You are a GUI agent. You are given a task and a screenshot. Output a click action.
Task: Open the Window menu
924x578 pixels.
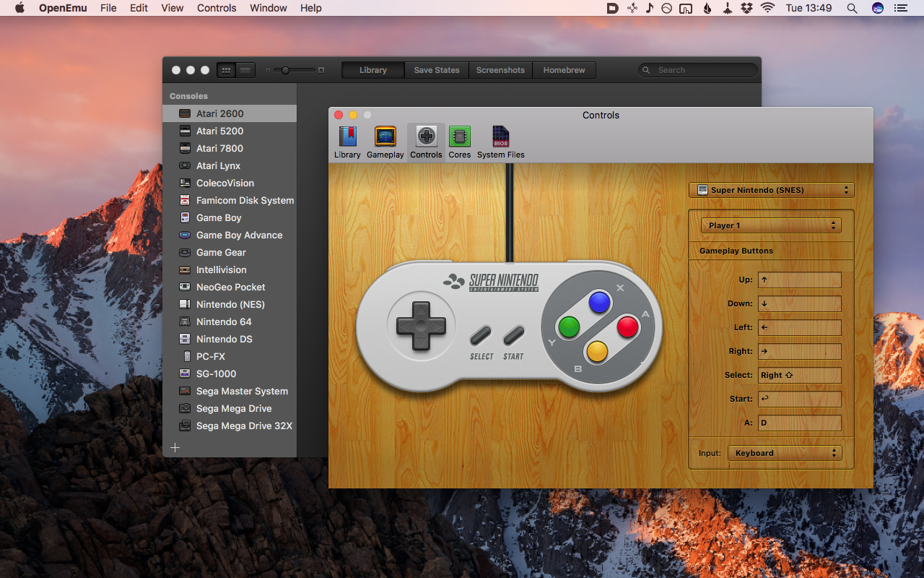(x=268, y=8)
